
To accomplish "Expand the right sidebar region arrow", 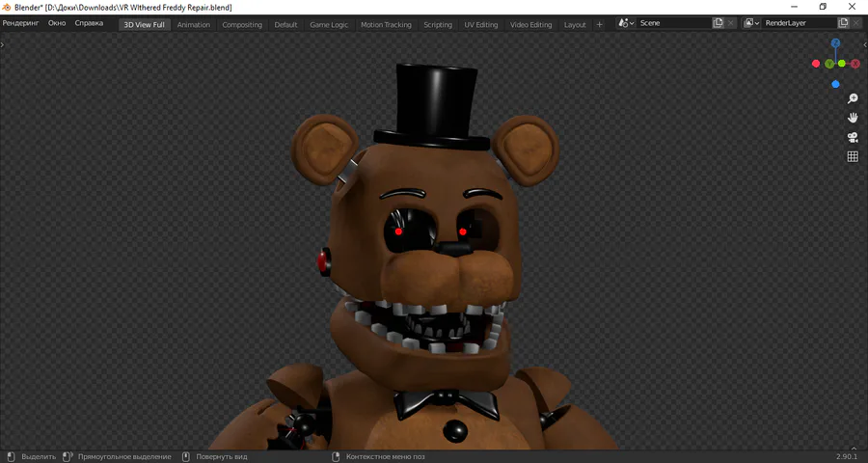I will click(865, 44).
